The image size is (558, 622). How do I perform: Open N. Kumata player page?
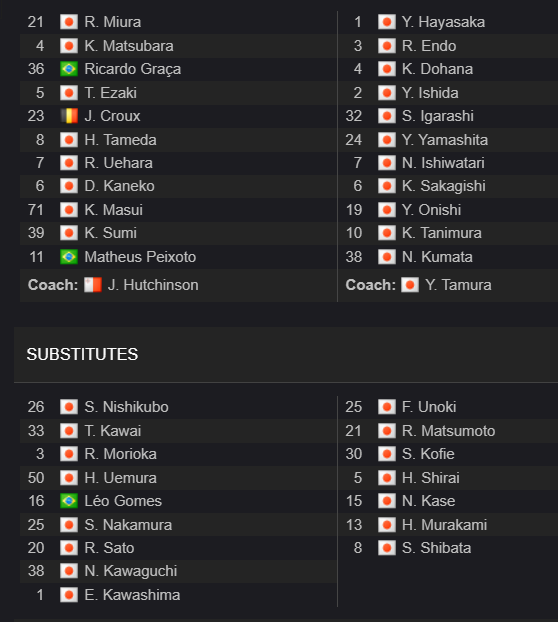[x=437, y=257]
